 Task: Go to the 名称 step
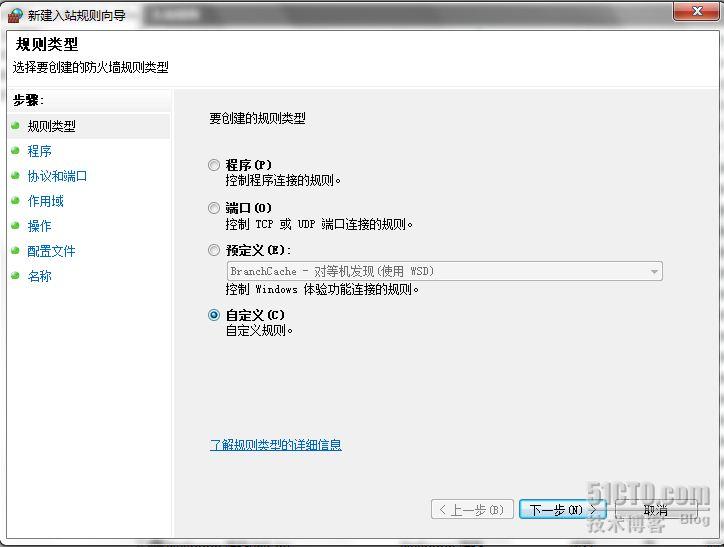point(39,276)
